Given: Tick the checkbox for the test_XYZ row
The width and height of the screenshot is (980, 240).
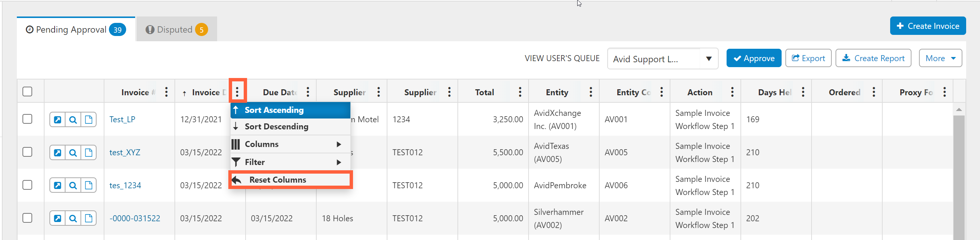Looking at the screenshot, I should coord(27,152).
